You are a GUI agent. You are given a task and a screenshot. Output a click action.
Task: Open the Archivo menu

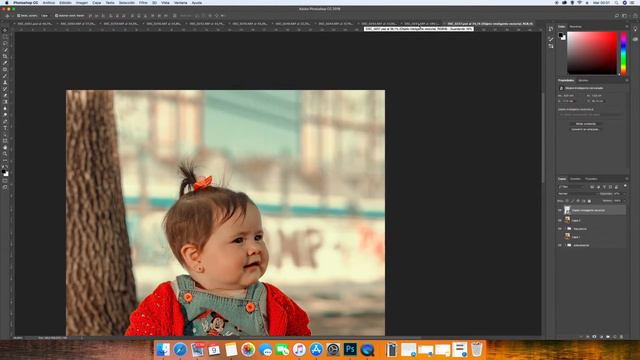(x=49, y=2)
